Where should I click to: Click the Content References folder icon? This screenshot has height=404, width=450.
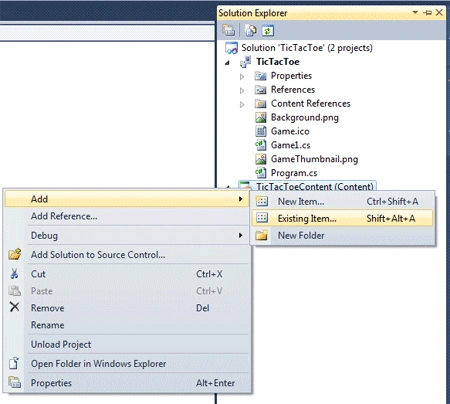pos(260,104)
